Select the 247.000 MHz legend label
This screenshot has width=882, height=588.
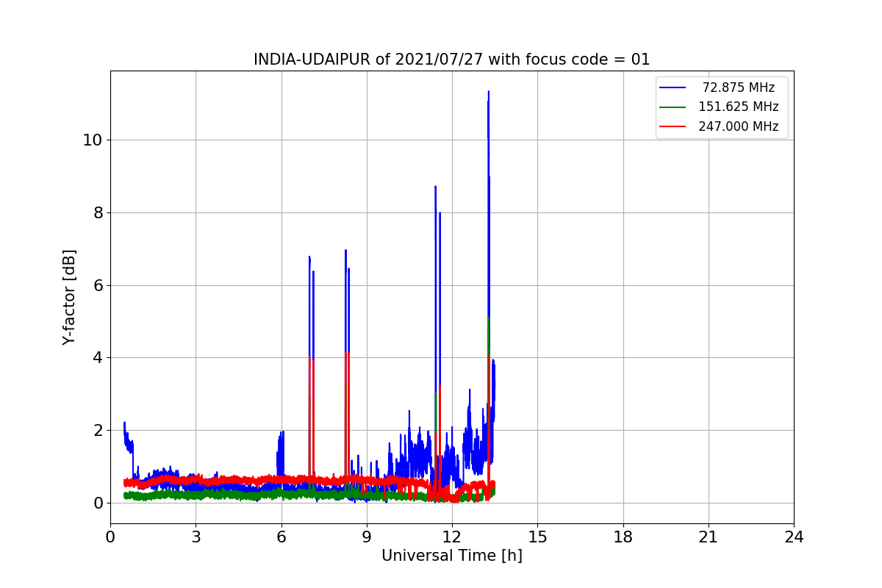[739, 126]
